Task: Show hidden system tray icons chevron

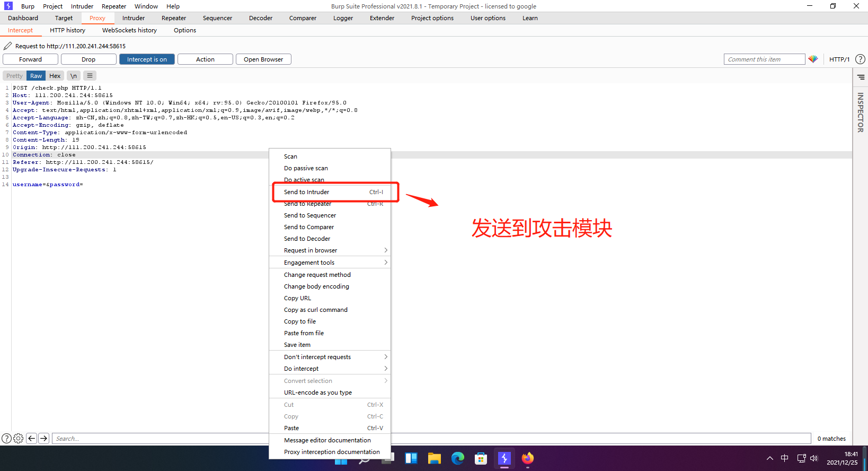Action: tap(770, 458)
